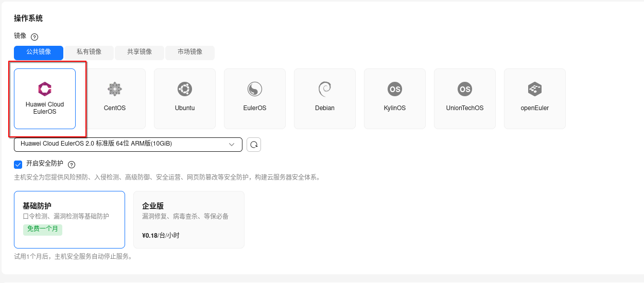
Task: Choose the openEuler hexagon icon
Action: click(535, 89)
